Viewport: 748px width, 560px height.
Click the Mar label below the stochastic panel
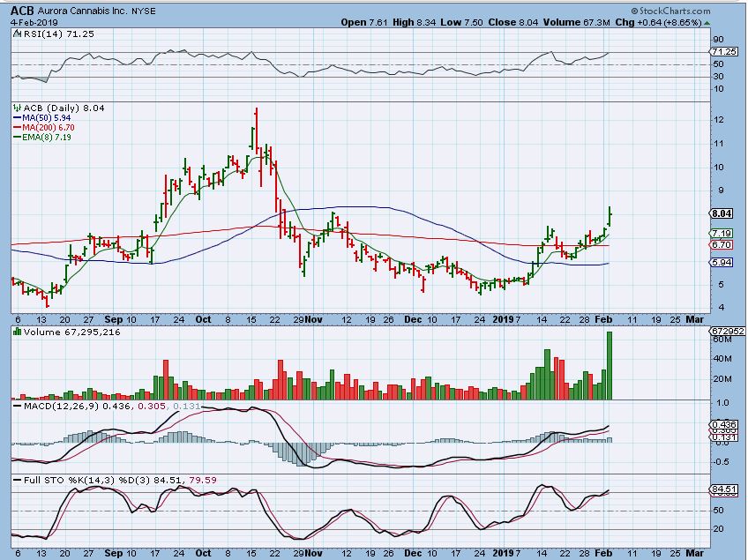(x=694, y=553)
